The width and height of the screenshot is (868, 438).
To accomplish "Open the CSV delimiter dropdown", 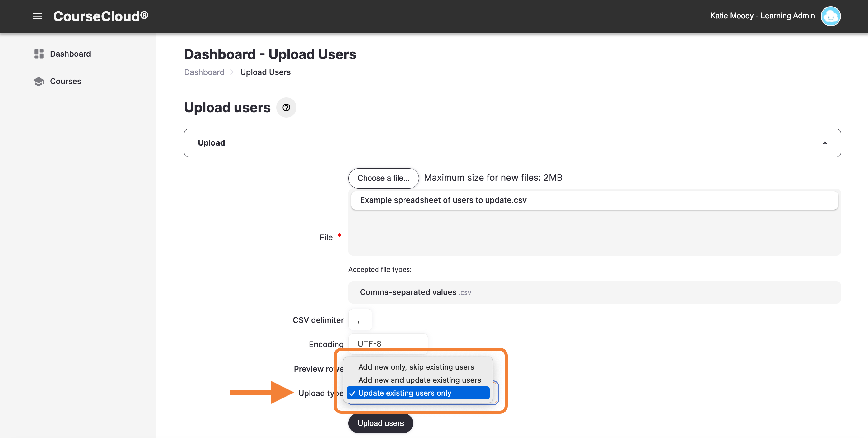I will coord(360,319).
